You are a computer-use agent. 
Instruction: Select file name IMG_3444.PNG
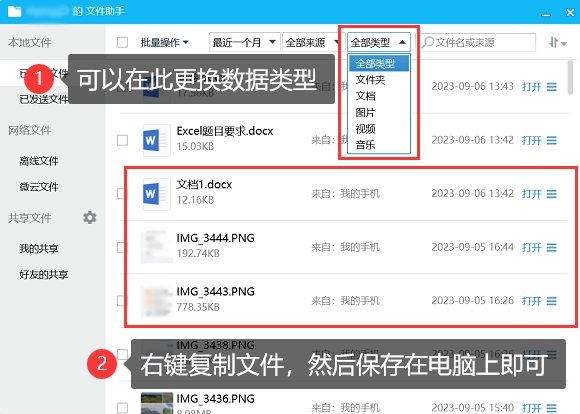coord(216,238)
